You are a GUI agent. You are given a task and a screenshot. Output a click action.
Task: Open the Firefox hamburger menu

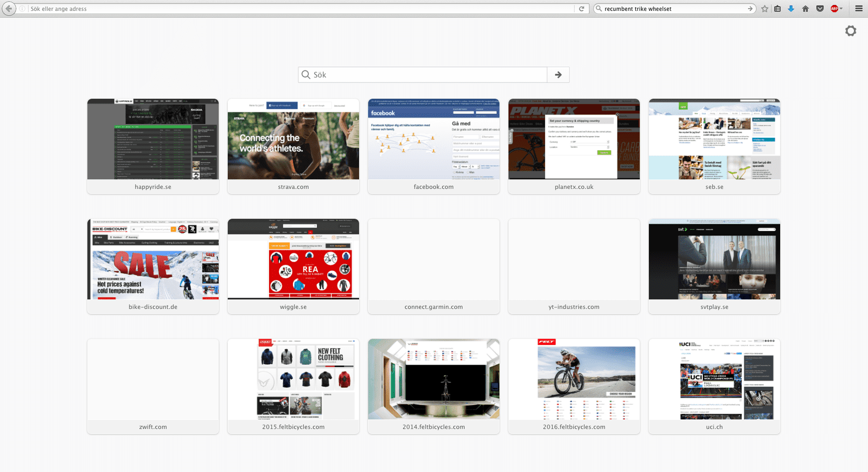tap(859, 9)
